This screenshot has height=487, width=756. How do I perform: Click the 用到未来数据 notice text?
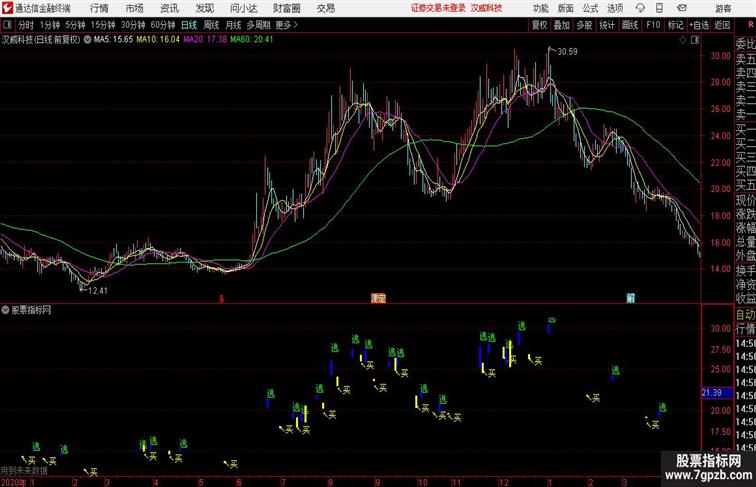pyautogui.click(x=24, y=471)
